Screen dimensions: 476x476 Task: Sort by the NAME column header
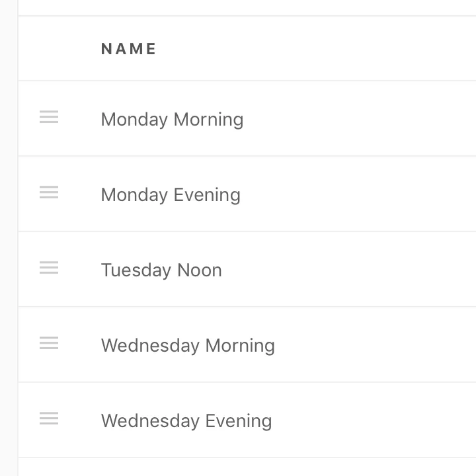tap(129, 49)
